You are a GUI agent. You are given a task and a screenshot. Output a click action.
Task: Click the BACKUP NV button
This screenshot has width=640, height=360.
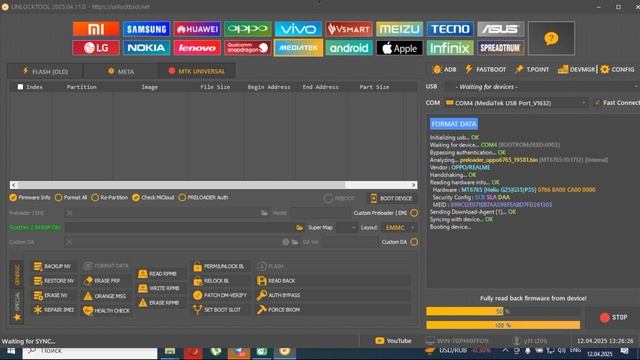click(53, 266)
